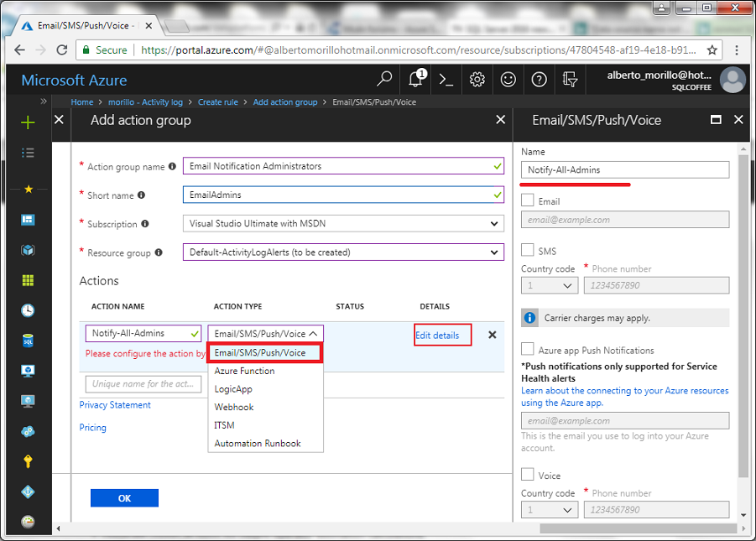Go to Create rule breadcrumb

tap(218, 102)
